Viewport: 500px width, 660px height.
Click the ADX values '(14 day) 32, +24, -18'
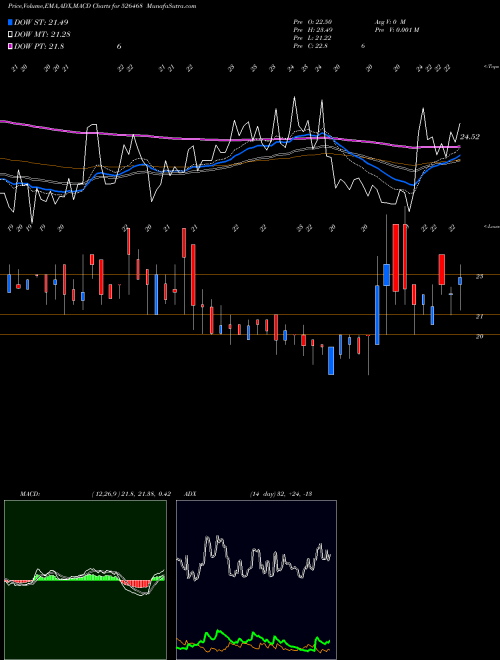pos(281,494)
